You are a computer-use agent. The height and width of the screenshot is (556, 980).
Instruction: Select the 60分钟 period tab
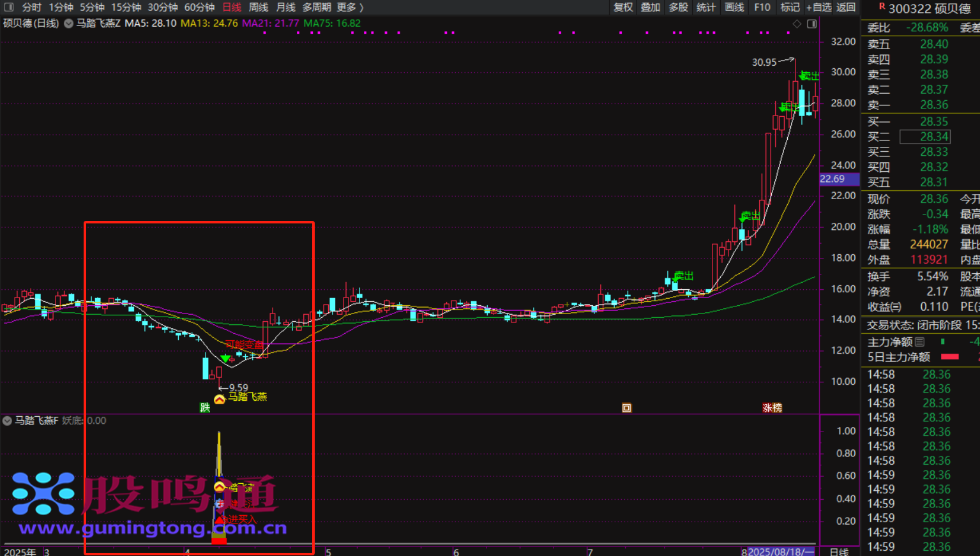pyautogui.click(x=199, y=7)
